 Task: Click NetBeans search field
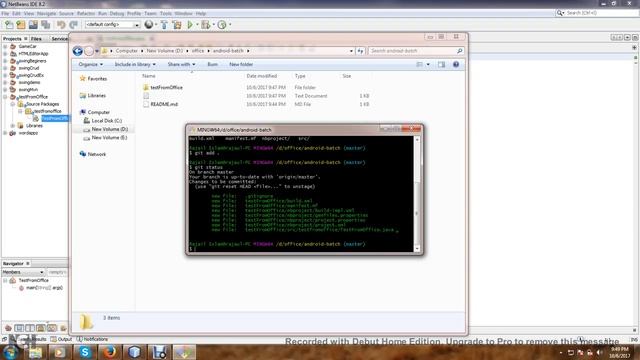[602, 13]
